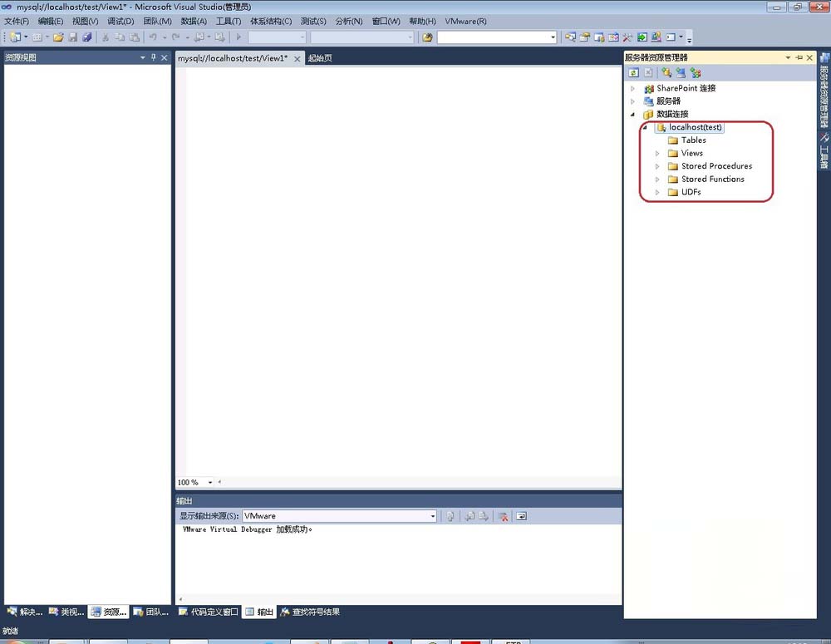Click the Connect to Server icon
The image size is (831, 644).
tap(681, 72)
